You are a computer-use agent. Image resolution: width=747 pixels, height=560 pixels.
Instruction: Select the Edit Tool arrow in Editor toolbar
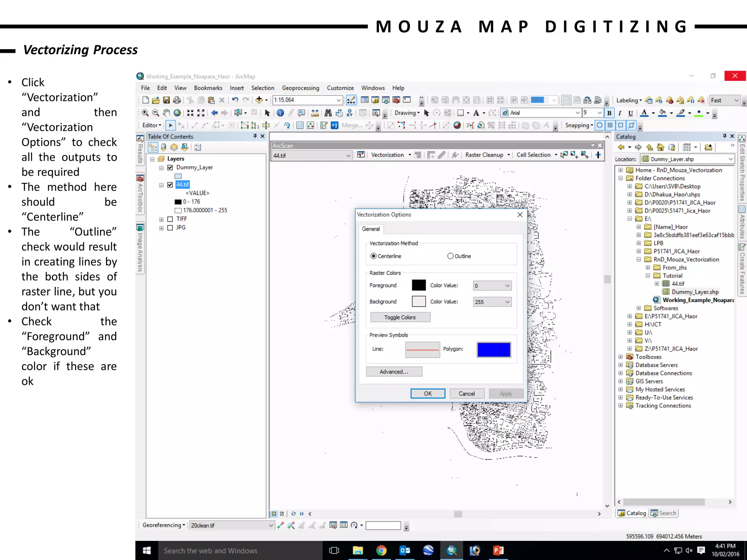(170, 125)
